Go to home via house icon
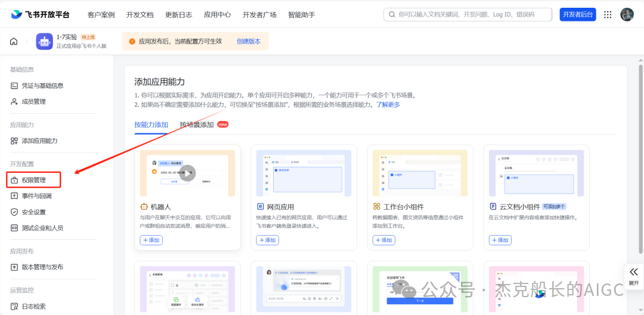This screenshot has height=315, width=644. coord(14,42)
